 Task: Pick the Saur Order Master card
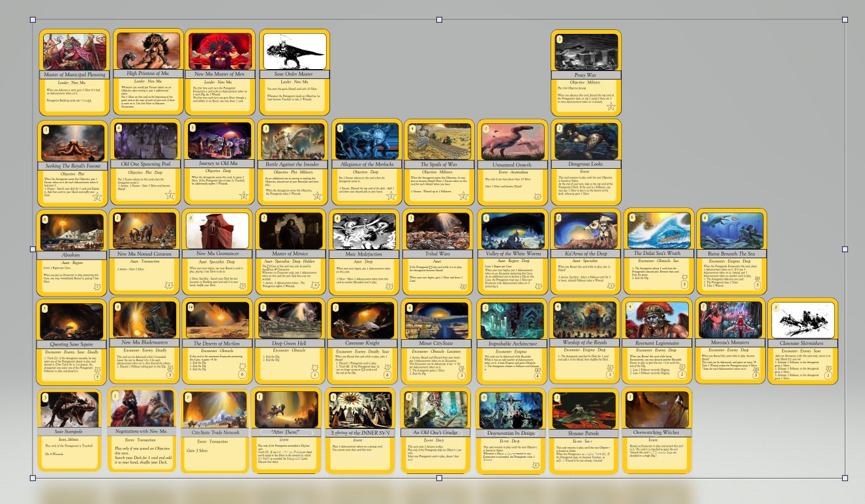pyautogui.click(x=295, y=72)
